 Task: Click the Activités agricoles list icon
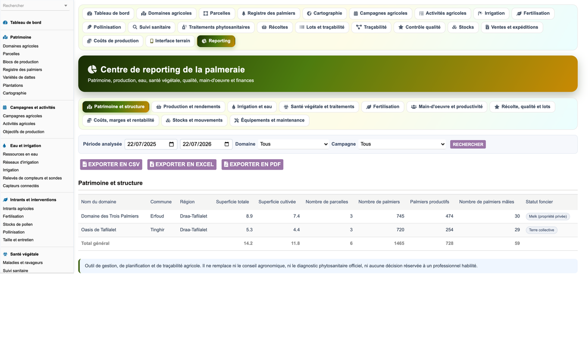(x=421, y=13)
